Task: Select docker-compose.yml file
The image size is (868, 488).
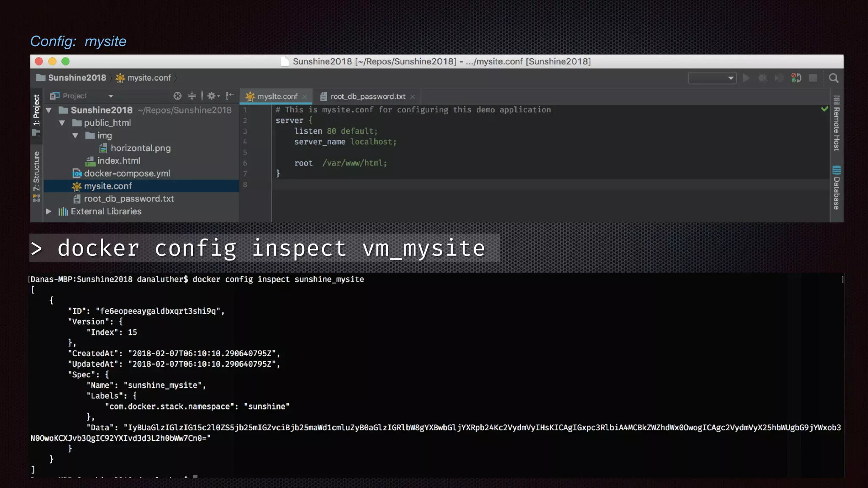Action: click(x=127, y=174)
